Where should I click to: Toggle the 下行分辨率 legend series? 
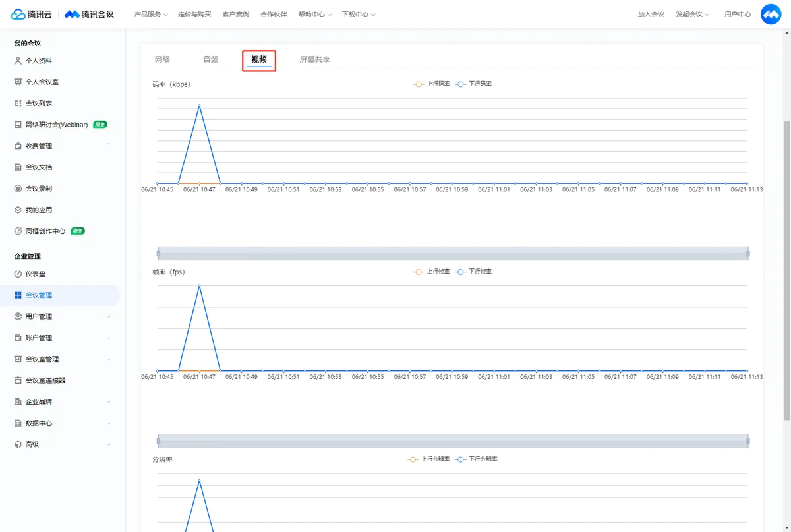coord(476,459)
